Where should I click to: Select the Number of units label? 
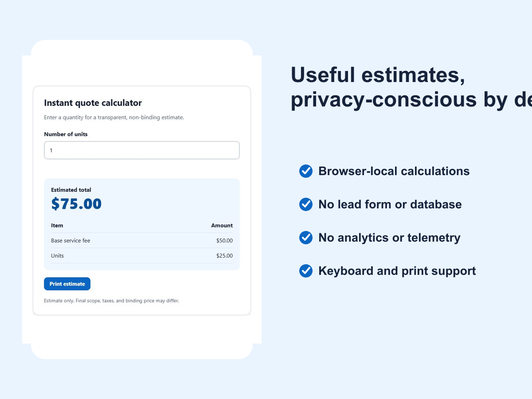tap(66, 134)
